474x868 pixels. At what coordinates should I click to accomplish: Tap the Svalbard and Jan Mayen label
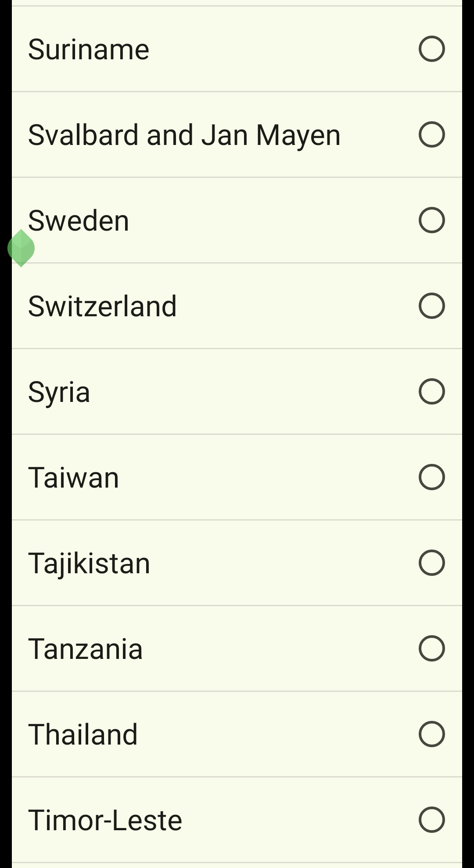tap(184, 135)
